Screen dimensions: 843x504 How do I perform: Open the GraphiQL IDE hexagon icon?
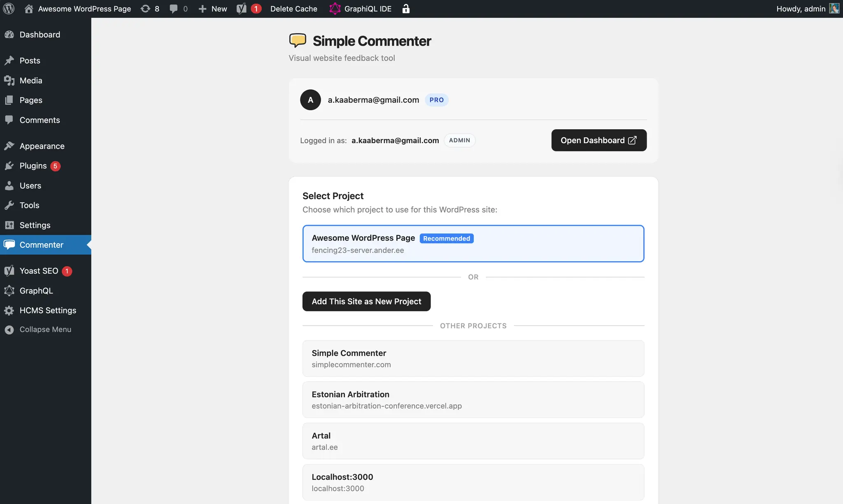click(x=335, y=8)
